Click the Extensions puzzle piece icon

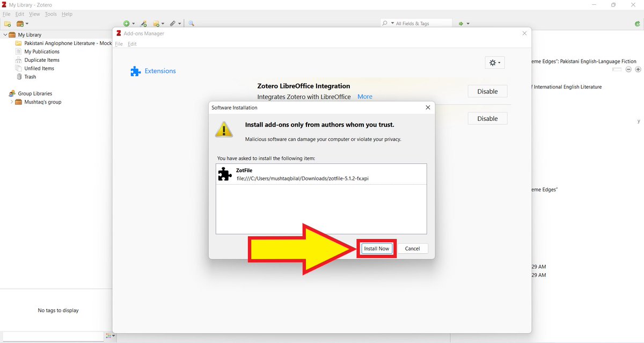135,71
